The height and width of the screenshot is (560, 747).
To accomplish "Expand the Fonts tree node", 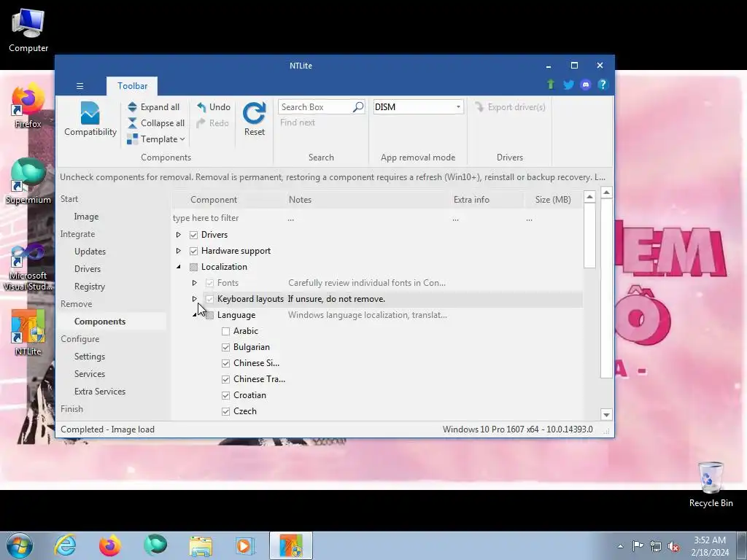I will tap(194, 283).
